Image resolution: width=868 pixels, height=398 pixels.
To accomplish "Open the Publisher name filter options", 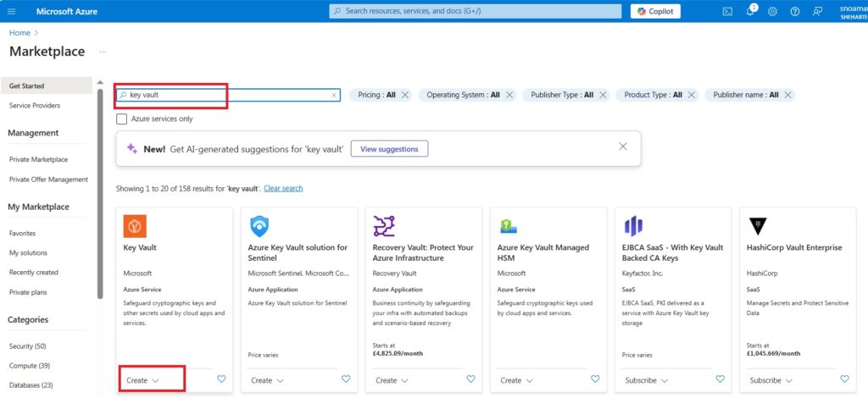I will pyautogui.click(x=746, y=95).
